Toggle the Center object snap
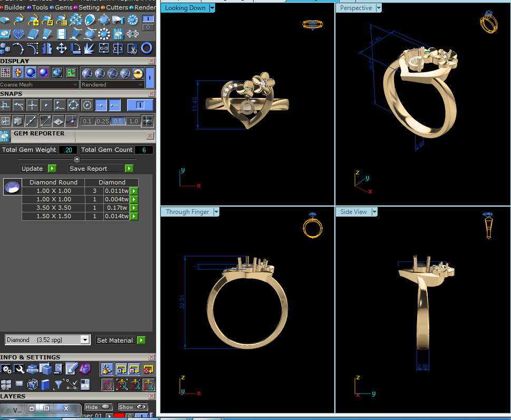Viewport: 511px width, 420px height. point(87,105)
